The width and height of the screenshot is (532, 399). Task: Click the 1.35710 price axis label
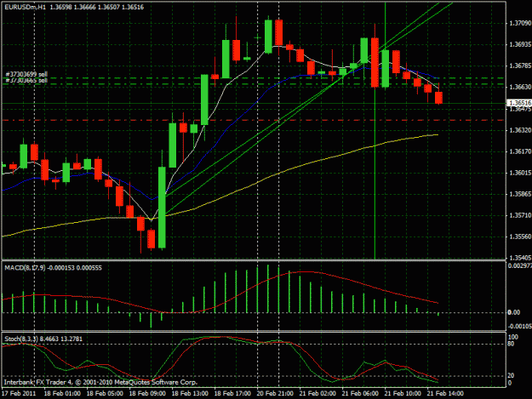pyautogui.click(x=519, y=215)
